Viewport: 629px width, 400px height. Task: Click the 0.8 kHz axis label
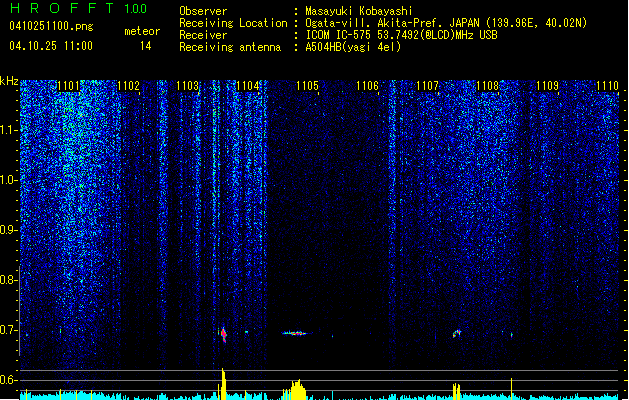click(9, 280)
